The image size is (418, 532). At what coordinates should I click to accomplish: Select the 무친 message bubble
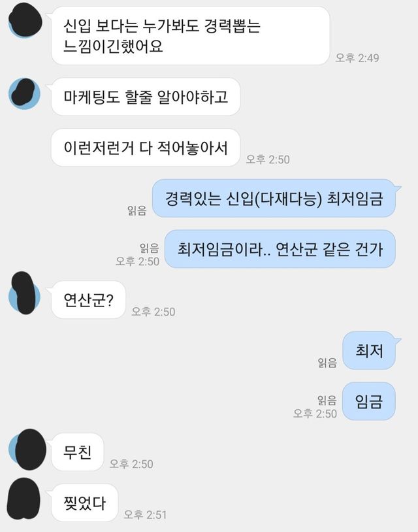tap(77, 452)
